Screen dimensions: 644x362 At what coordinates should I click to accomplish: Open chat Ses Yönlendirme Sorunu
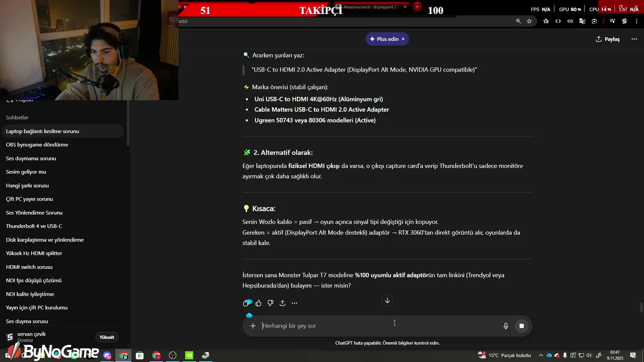coord(62,213)
